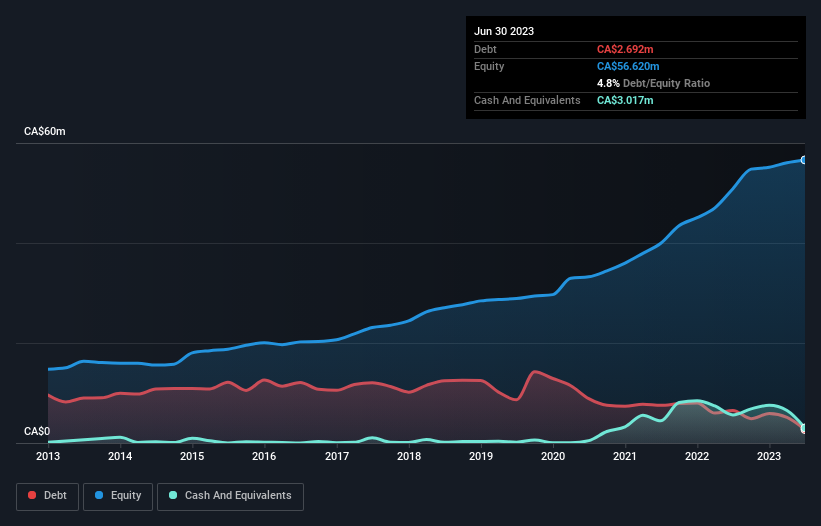This screenshot has height=526, width=821.
Task: Click the 2021 x-axis label
Action: coord(625,456)
